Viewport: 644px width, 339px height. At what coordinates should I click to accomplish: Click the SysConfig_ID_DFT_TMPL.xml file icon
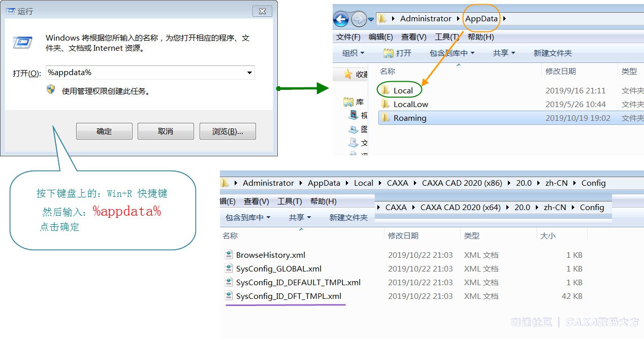229,296
